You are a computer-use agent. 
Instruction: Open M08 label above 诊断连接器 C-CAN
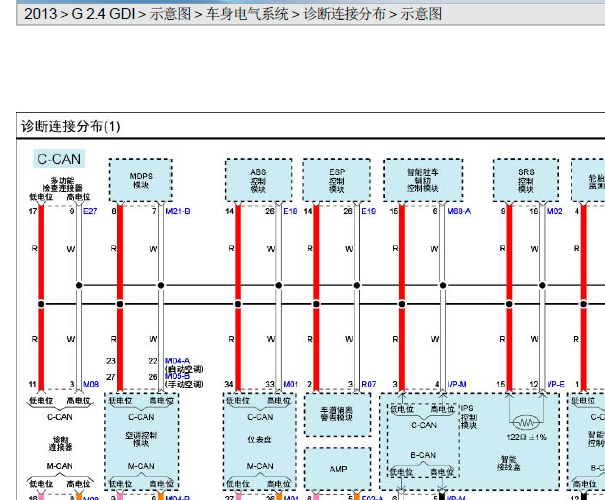pos(91,384)
